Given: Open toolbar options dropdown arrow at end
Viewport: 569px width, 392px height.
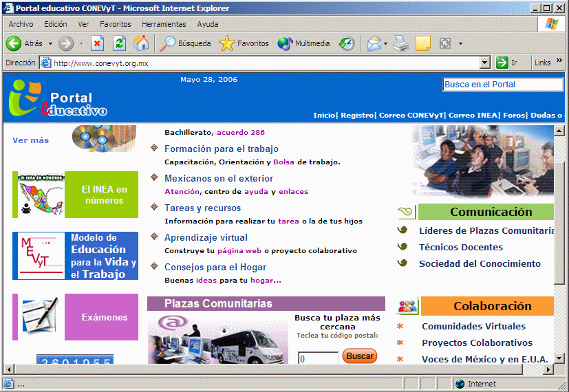Looking at the screenshot, I should [x=460, y=43].
